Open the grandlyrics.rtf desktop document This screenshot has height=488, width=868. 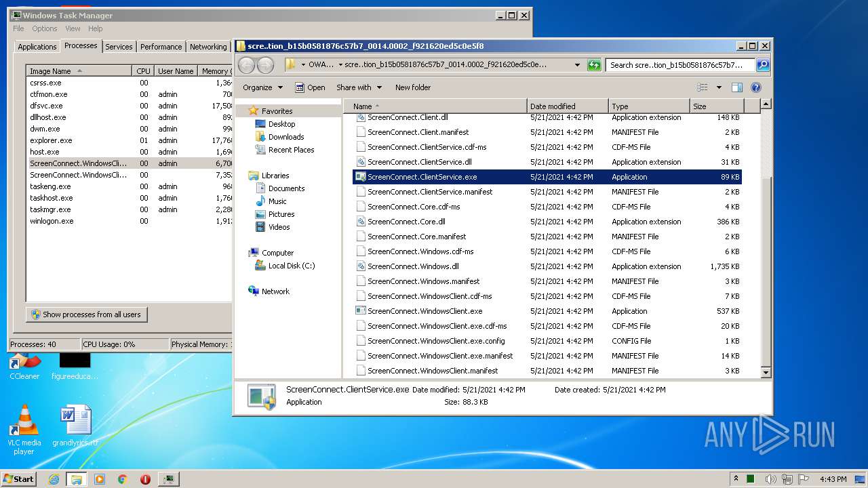[75, 426]
